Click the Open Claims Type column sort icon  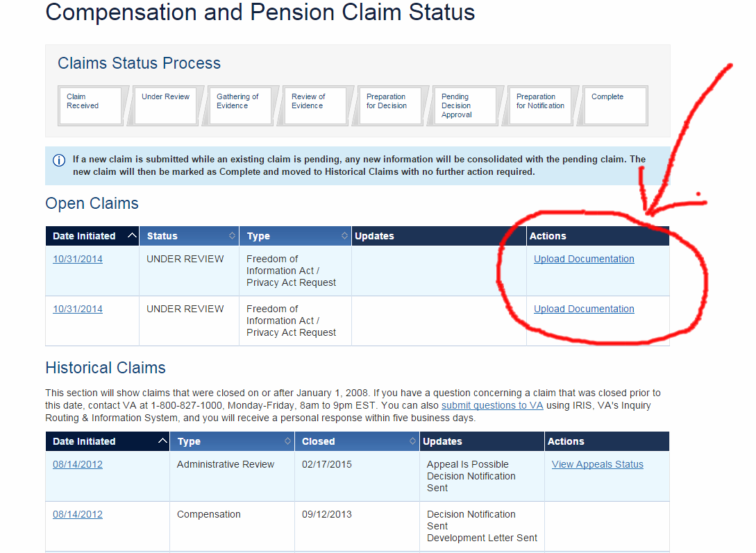pyautogui.click(x=344, y=236)
